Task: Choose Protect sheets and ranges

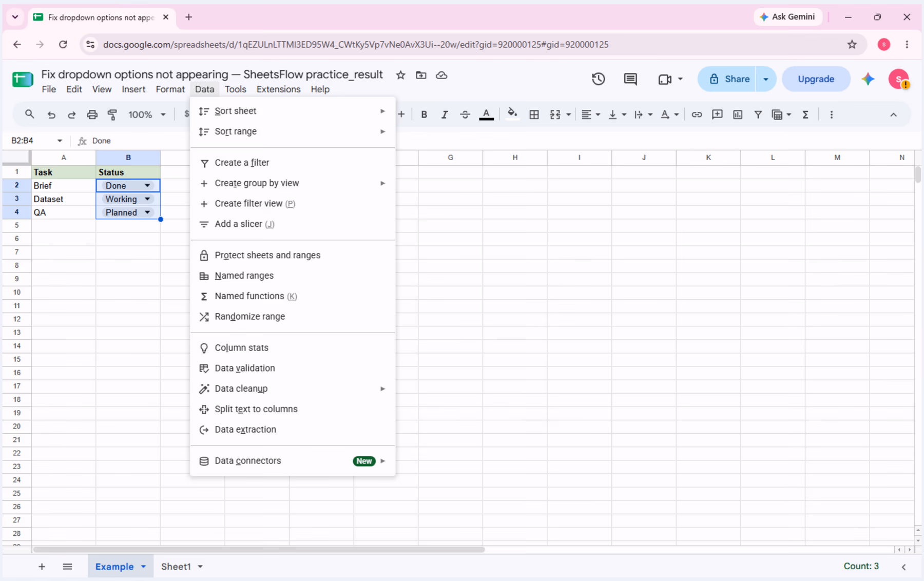Action: pyautogui.click(x=293, y=255)
